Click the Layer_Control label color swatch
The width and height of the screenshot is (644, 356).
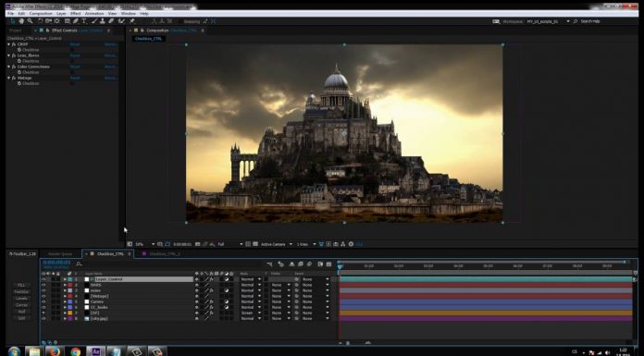point(69,279)
